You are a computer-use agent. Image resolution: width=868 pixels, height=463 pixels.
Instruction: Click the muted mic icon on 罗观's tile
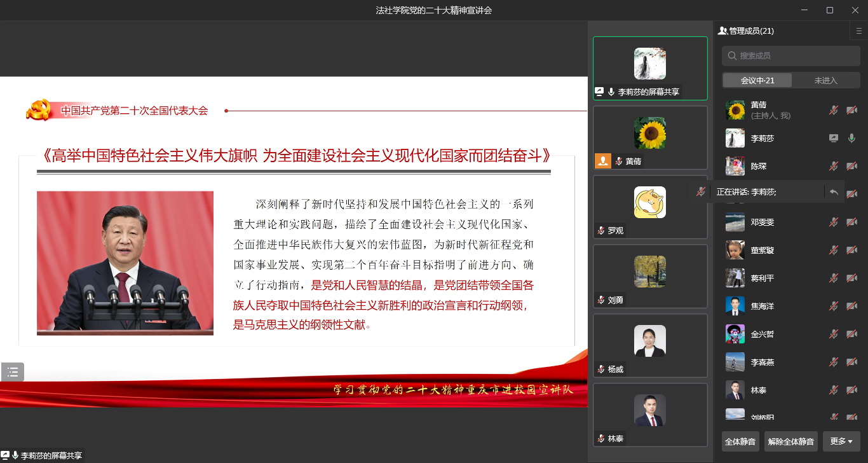click(x=600, y=231)
